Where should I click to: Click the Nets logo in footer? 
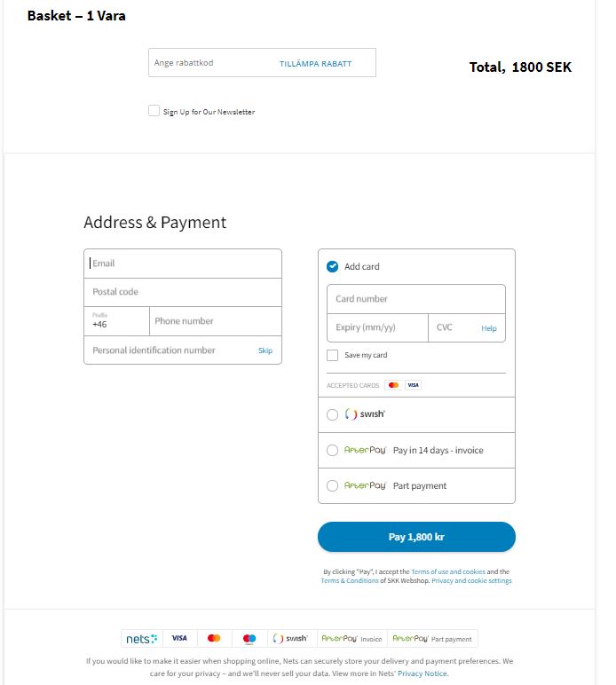141,639
